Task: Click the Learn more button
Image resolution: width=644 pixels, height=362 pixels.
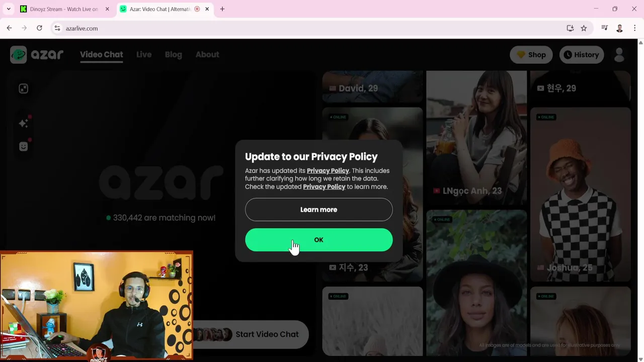Action: pos(318,210)
